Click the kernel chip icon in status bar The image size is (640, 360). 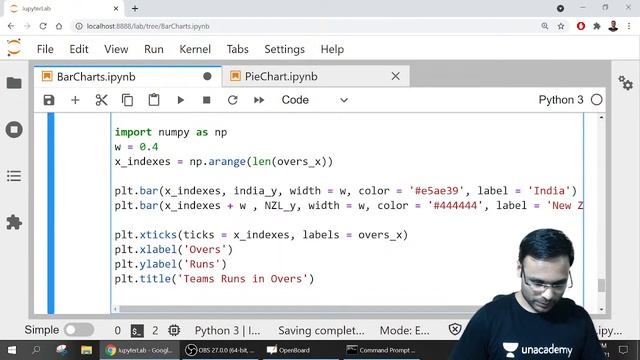[x=174, y=330]
